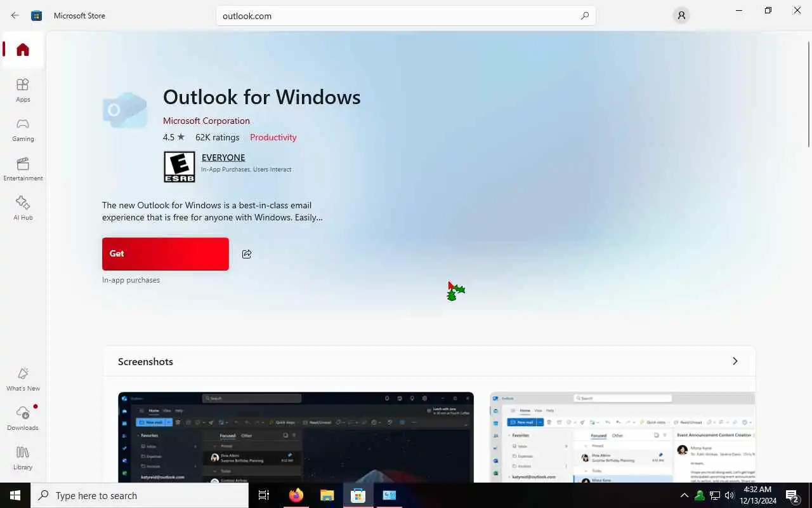
Task: Open the Apps section
Action: [x=23, y=90]
